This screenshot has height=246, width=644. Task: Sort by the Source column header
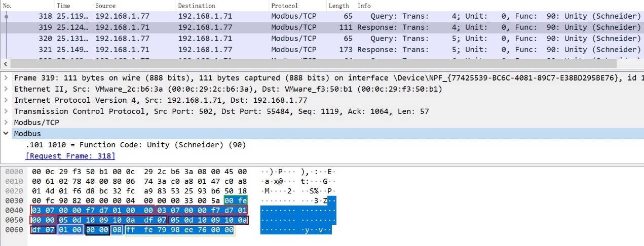pyautogui.click(x=134, y=6)
